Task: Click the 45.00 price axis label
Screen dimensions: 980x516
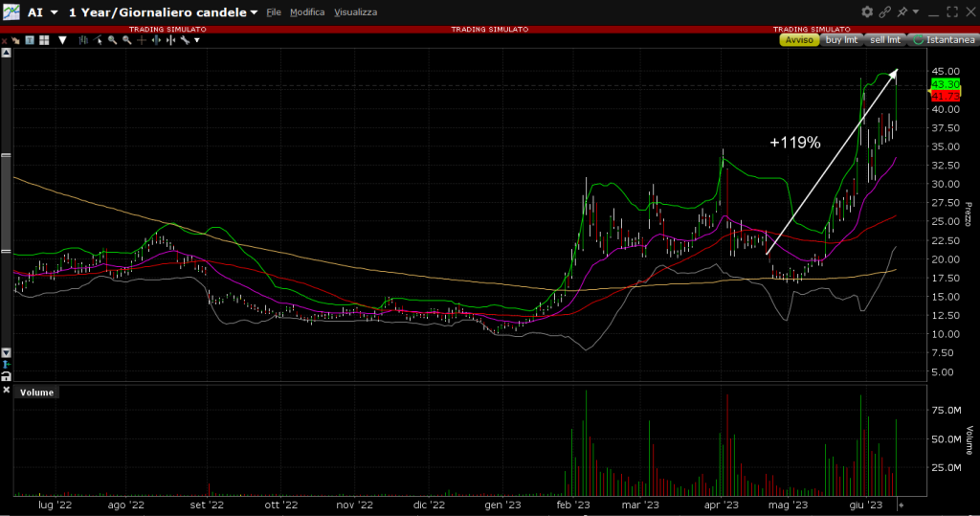Action: [x=945, y=71]
